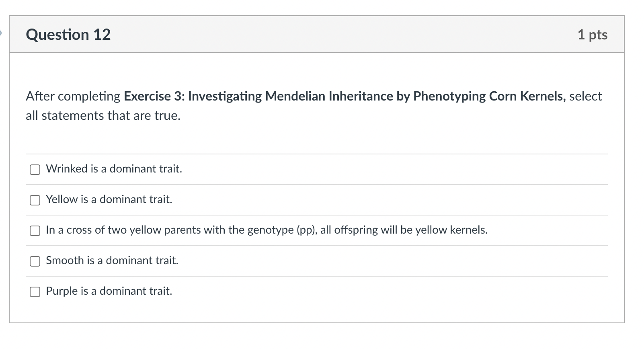Image resolution: width=644 pixels, height=349 pixels.
Task: Check the "Smooth is a dominant trait" checkbox
Action: point(35,261)
